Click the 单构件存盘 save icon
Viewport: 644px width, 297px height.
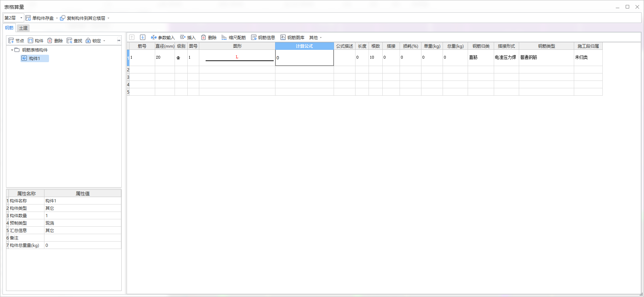[28, 18]
